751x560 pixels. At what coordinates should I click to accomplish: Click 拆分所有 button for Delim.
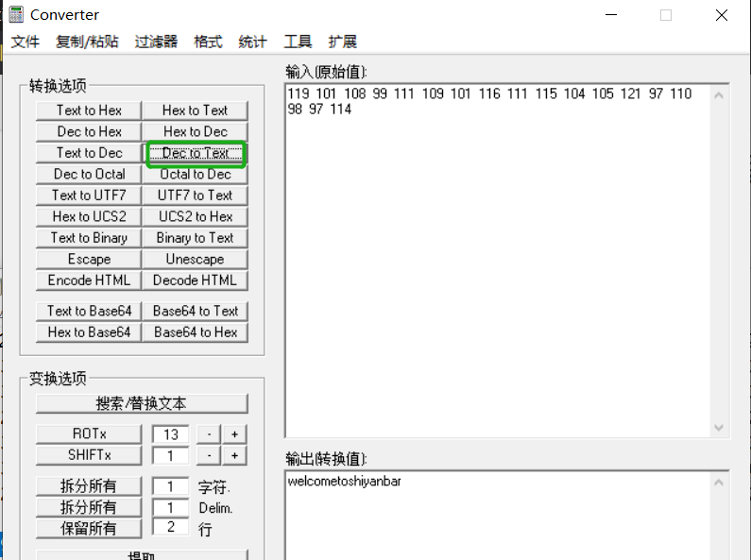(89, 507)
